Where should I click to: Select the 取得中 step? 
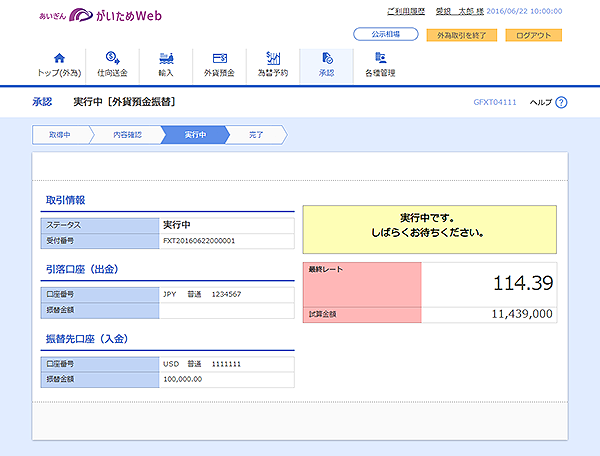[x=60, y=135]
